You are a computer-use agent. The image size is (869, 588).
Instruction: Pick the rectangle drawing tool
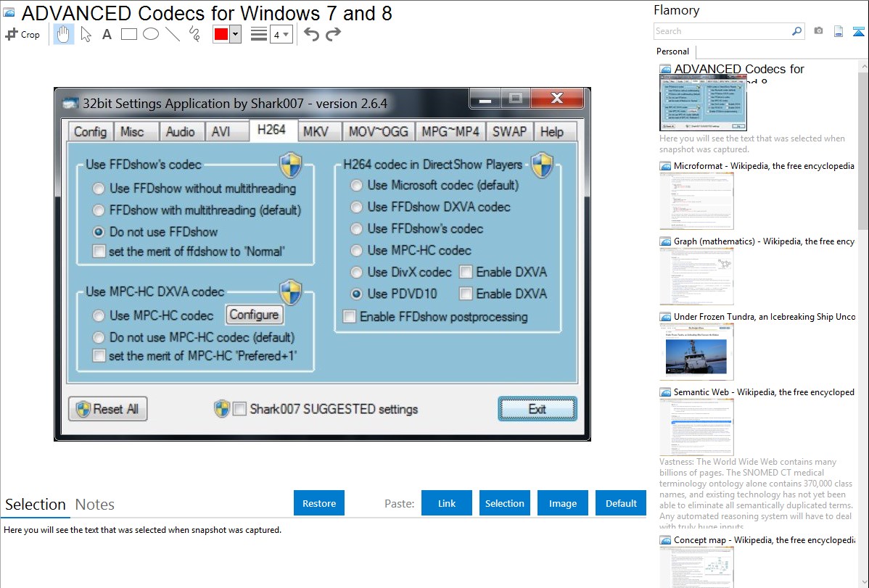tap(128, 34)
